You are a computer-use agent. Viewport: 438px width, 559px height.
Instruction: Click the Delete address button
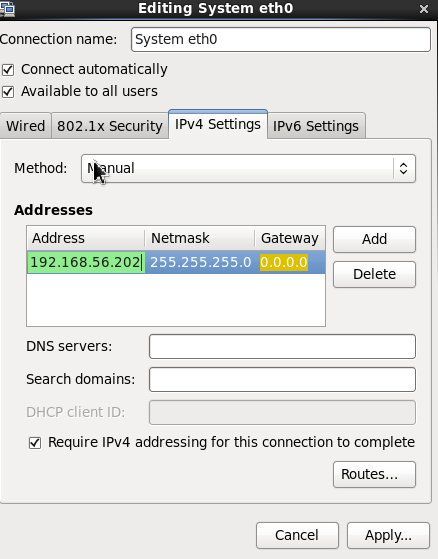click(374, 274)
